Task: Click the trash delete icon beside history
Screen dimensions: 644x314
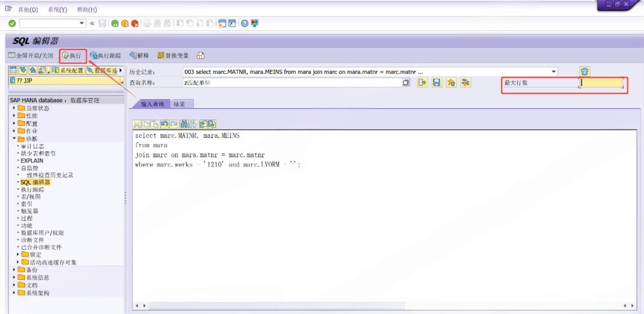Action: (x=585, y=72)
